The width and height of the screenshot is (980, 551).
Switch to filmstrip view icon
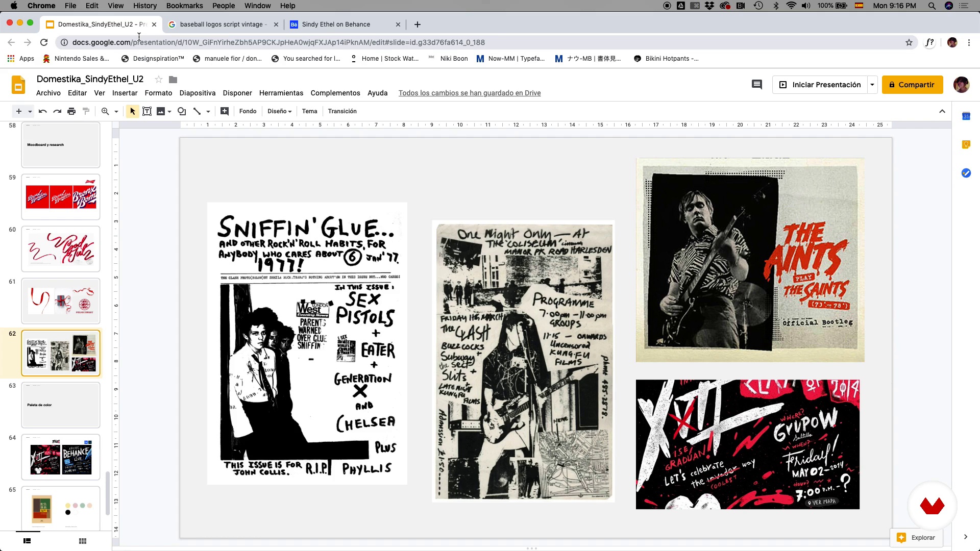[x=28, y=541]
